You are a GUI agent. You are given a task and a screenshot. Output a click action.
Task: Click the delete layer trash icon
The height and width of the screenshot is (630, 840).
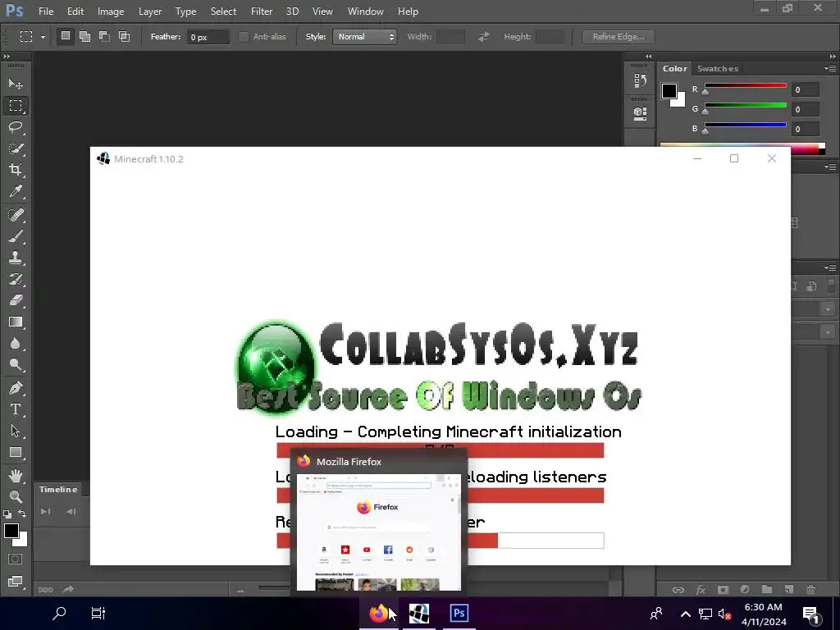[811, 589]
